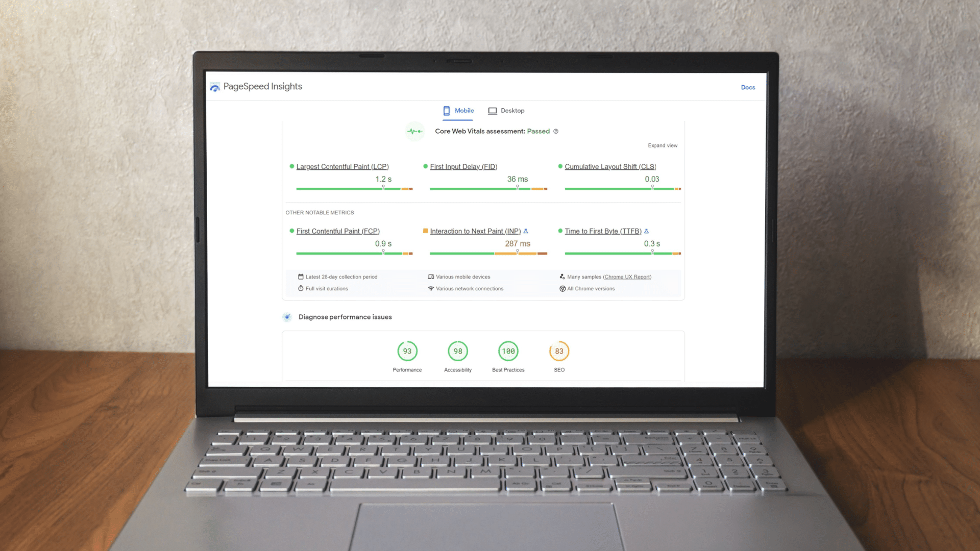Click the calendar icon for collection period

[x=301, y=277]
